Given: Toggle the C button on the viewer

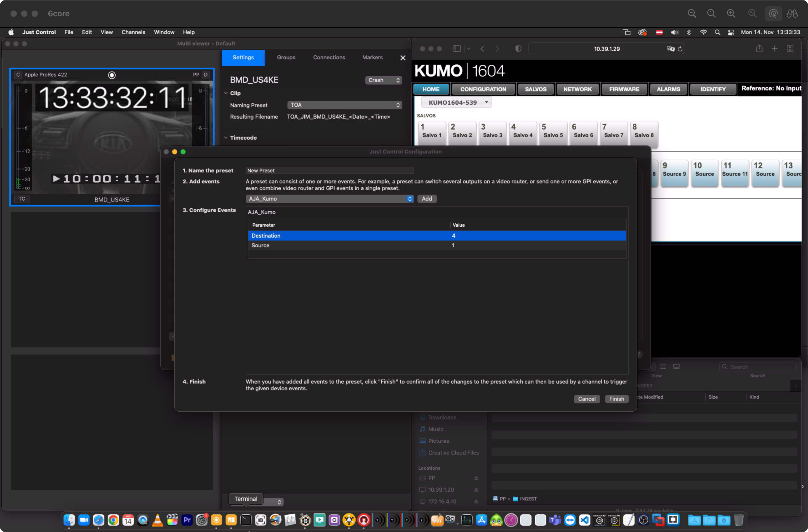Looking at the screenshot, I should (18, 75).
